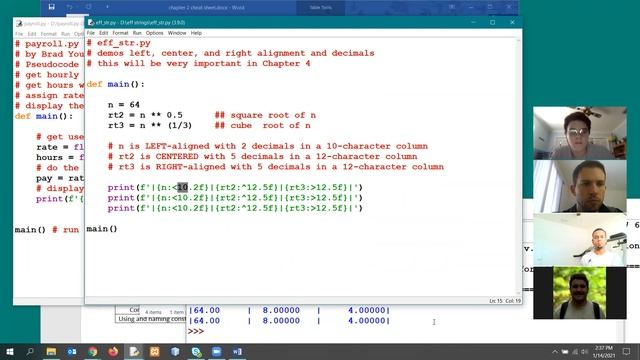This screenshot has width=640, height=360.
Task: Open Skype from the taskbar
Action: [x=196, y=351]
